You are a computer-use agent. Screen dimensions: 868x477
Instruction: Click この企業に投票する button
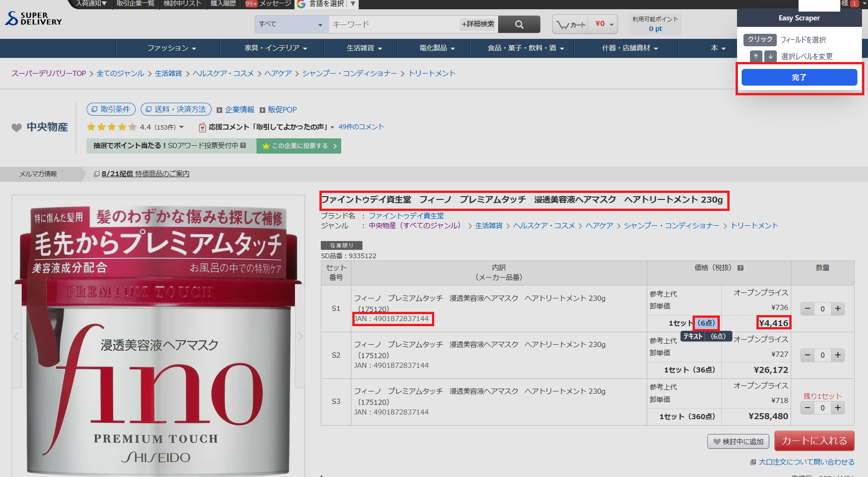pos(299,146)
